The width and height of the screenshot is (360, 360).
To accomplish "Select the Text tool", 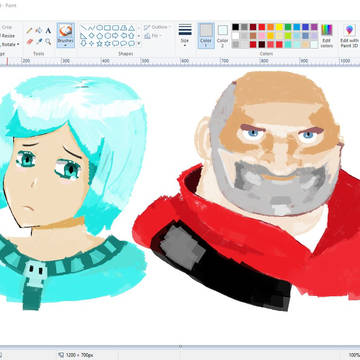I will click(x=48, y=30).
